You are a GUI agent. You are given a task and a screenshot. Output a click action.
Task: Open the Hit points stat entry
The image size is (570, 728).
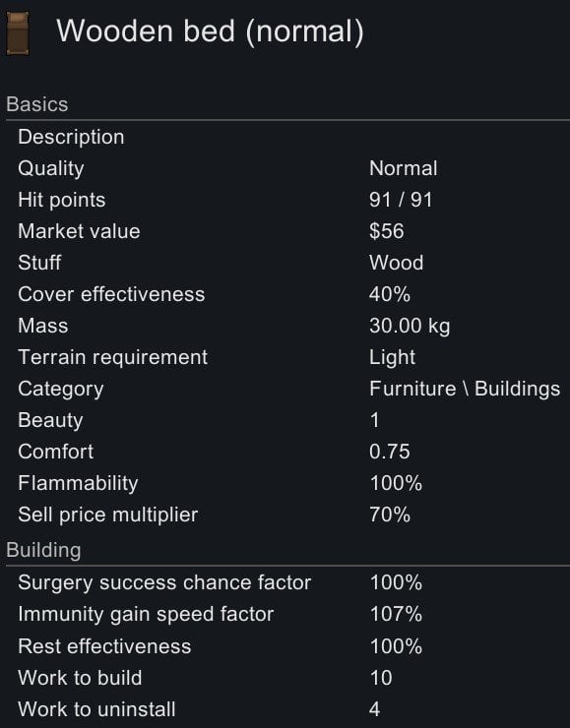coord(288,200)
